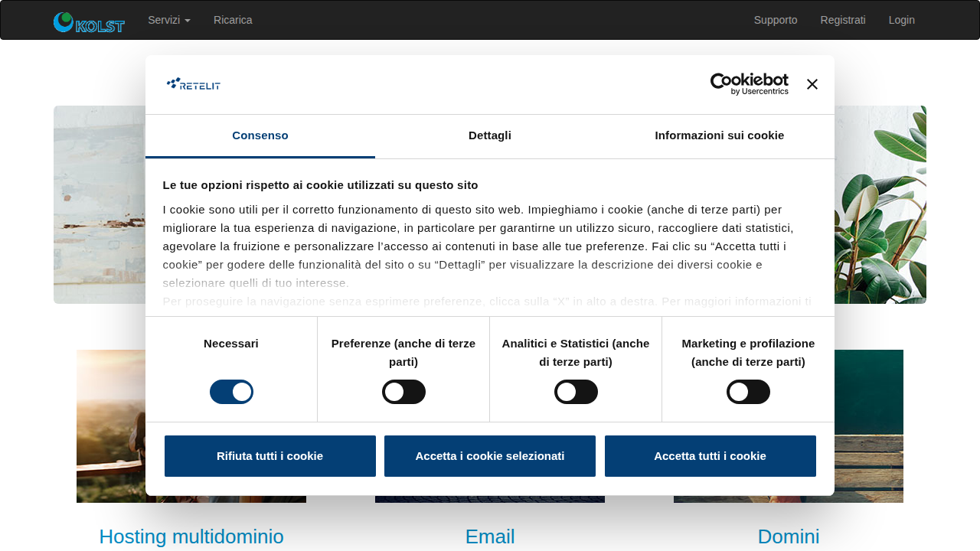Toggle the Necessari cookie switch

point(231,392)
